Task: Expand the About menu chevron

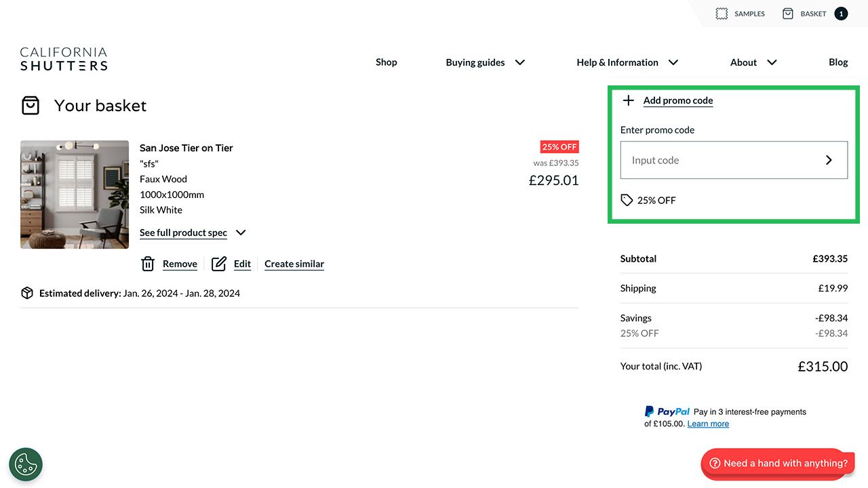Action: tap(772, 62)
